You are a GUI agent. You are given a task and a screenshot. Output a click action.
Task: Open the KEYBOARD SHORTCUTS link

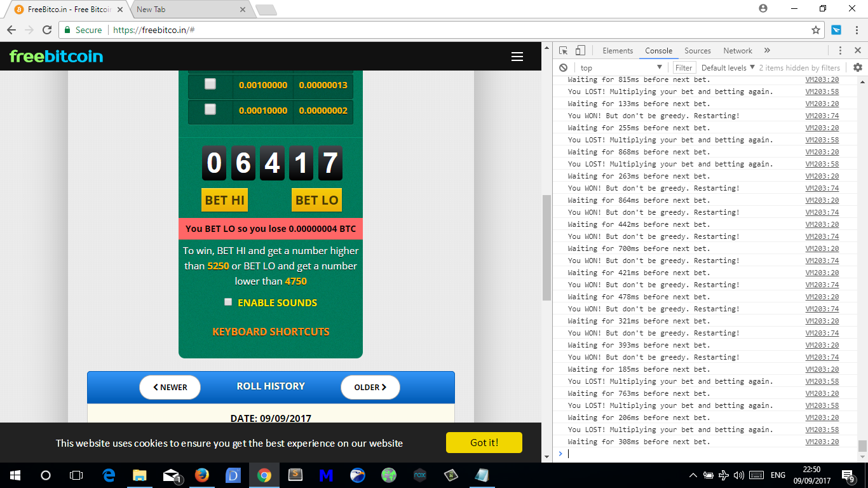pos(271,331)
